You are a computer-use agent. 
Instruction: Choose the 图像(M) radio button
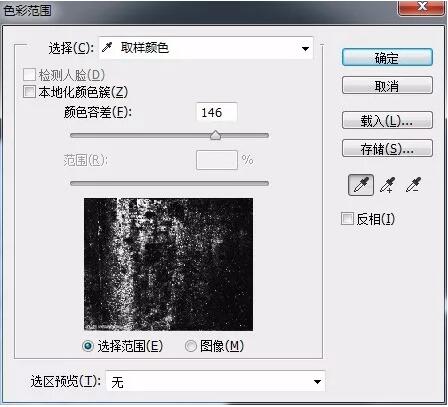[191, 346]
